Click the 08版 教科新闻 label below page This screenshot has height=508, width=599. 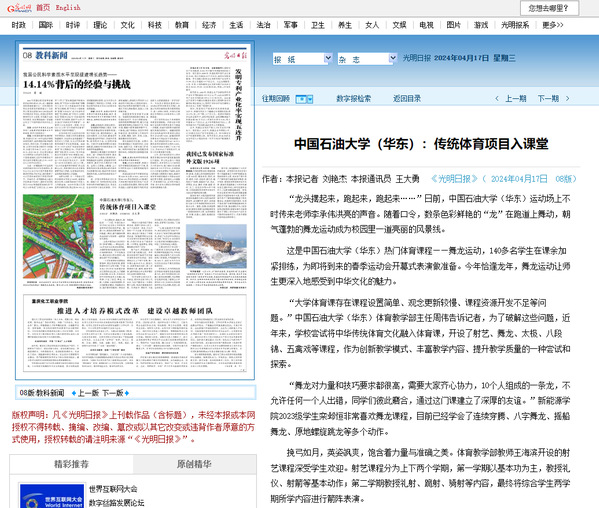(42, 393)
